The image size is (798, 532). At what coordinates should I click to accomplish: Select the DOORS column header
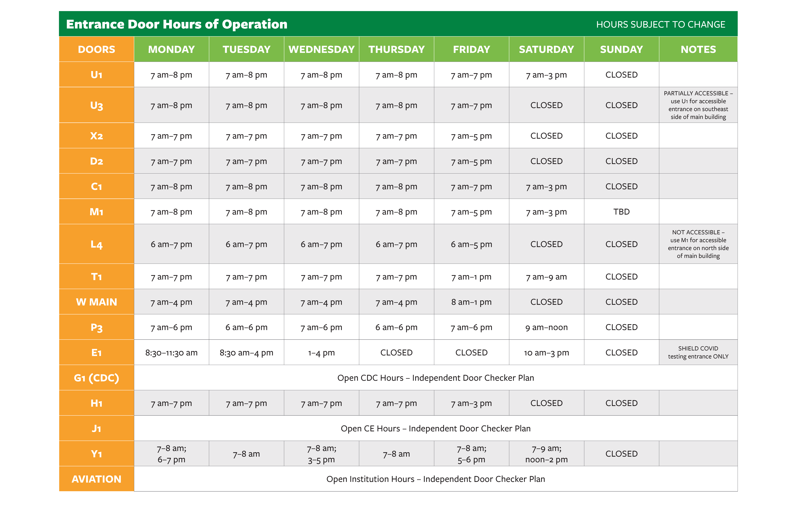pyautogui.click(x=97, y=49)
